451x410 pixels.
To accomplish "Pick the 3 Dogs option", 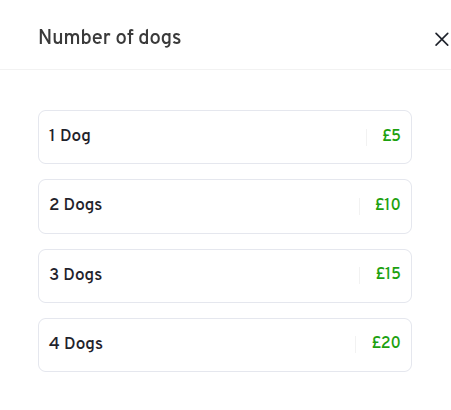I will pyautogui.click(x=225, y=276).
